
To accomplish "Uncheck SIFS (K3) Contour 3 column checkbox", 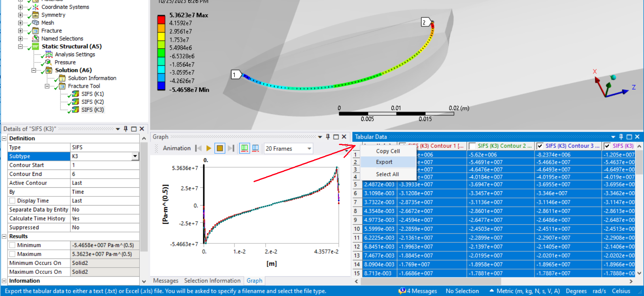I will 540,146.
